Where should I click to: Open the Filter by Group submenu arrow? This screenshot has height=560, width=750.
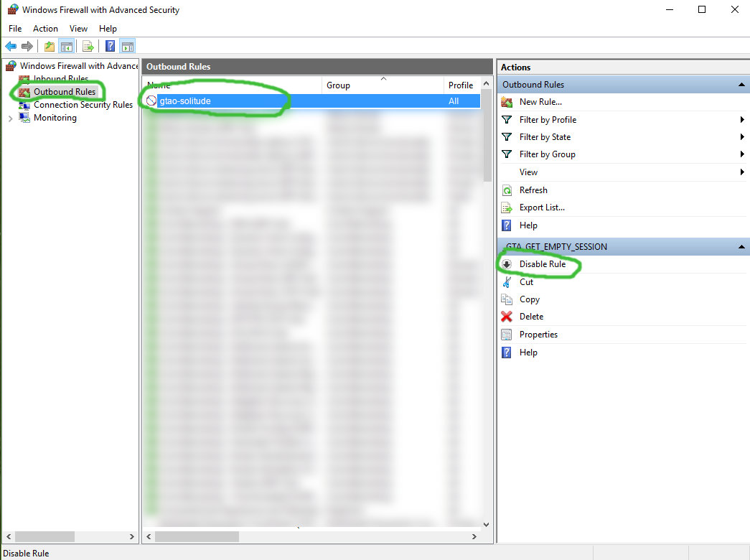[742, 154]
